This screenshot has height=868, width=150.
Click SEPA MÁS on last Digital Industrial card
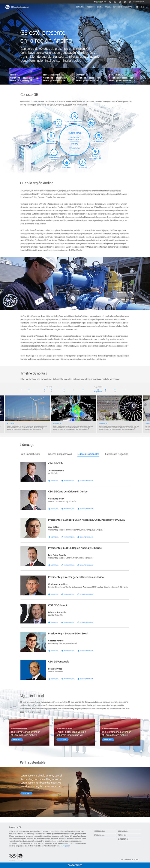coord(108,740)
